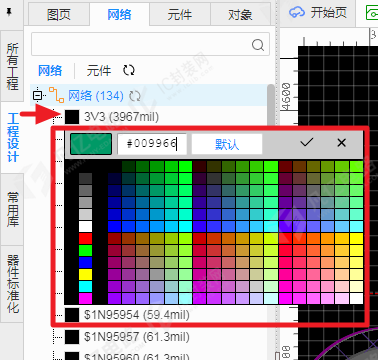
Task: Click the color swatch beside $1N95957
Action: tap(72, 337)
